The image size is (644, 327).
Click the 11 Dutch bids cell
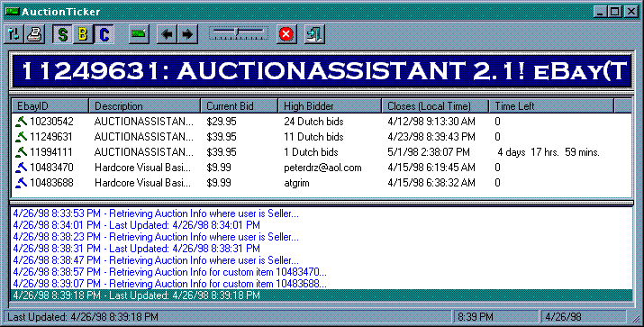313,137
